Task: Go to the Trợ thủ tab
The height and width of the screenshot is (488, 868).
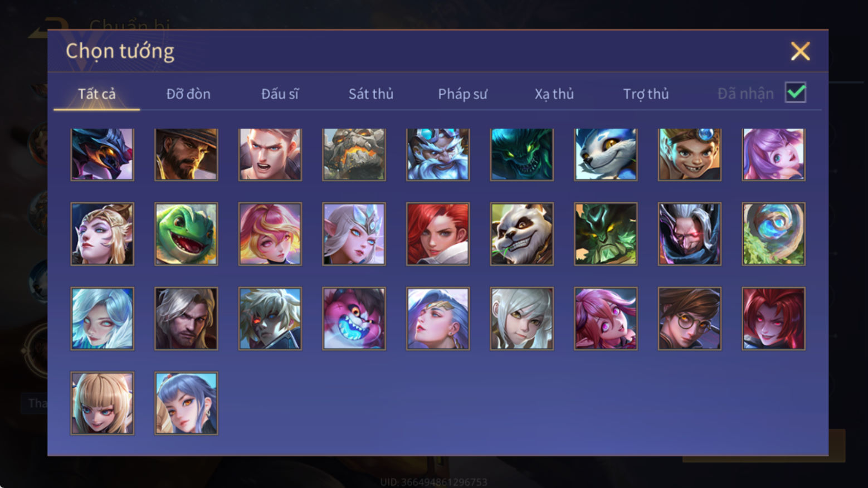Action: [646, 94]
